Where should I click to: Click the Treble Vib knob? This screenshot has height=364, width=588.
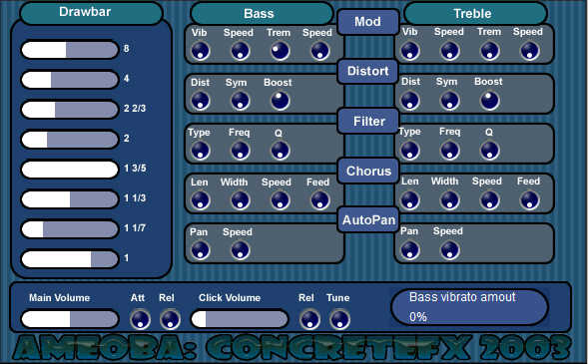click(x=410, y=51)
